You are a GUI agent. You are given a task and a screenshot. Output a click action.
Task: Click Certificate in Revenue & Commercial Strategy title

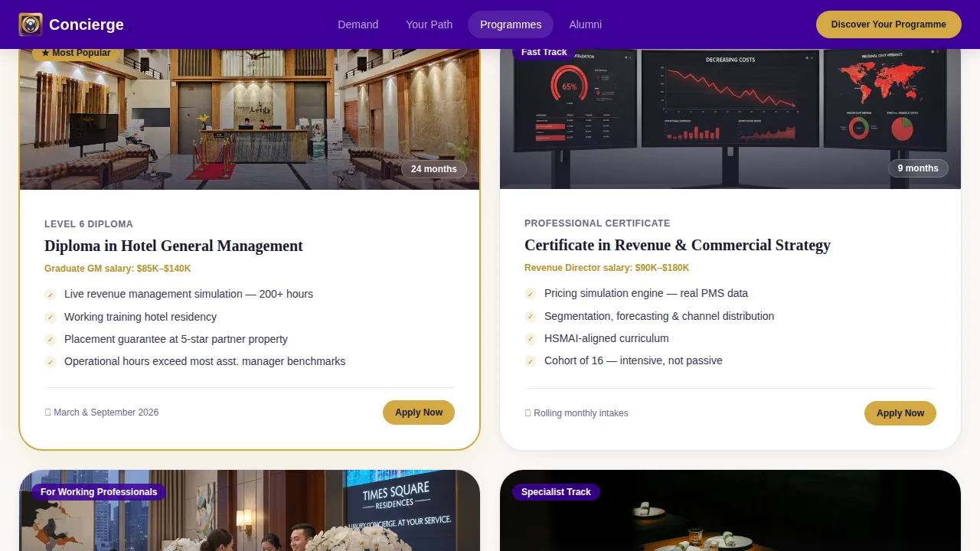point(678,245)
